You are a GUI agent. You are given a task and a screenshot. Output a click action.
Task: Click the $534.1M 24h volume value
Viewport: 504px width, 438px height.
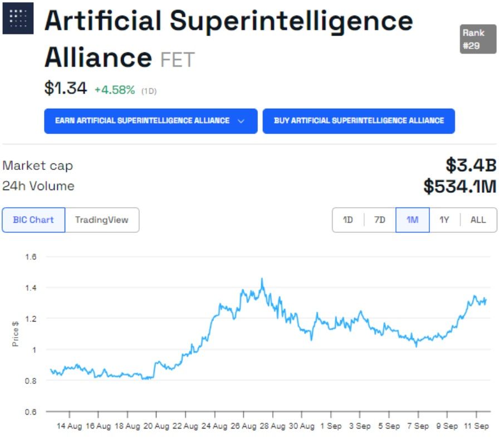coord(459,186)
